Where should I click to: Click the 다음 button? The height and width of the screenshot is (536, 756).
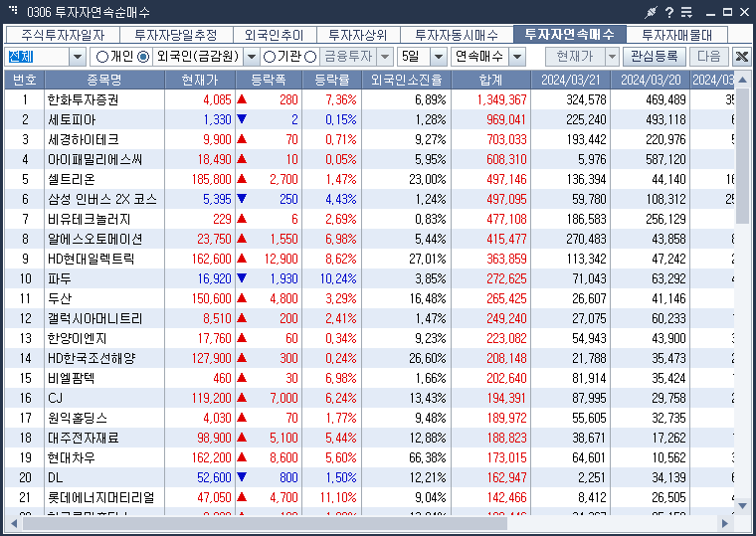click(x=708, y=57)
